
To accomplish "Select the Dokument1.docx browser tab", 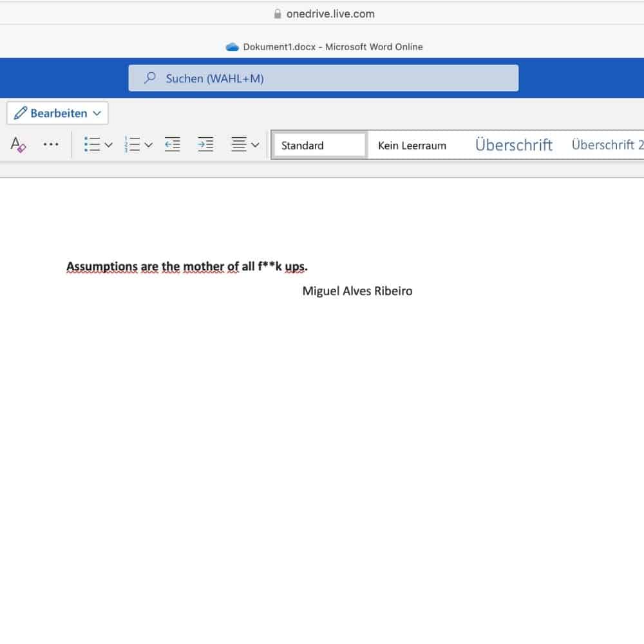I will click(325, 47).
